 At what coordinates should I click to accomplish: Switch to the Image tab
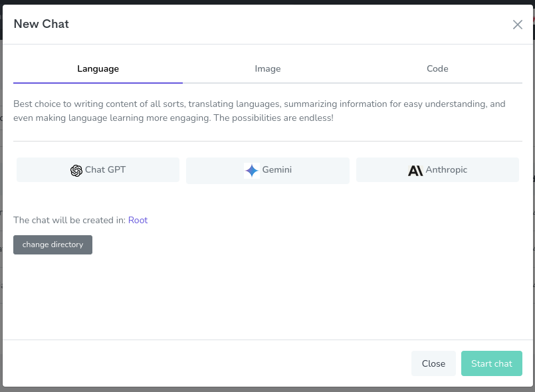267,69
